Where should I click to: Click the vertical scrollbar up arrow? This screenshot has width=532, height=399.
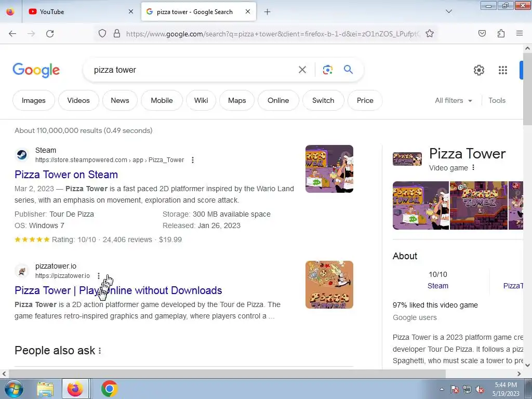pyautogui.click(x=528, y=48)
